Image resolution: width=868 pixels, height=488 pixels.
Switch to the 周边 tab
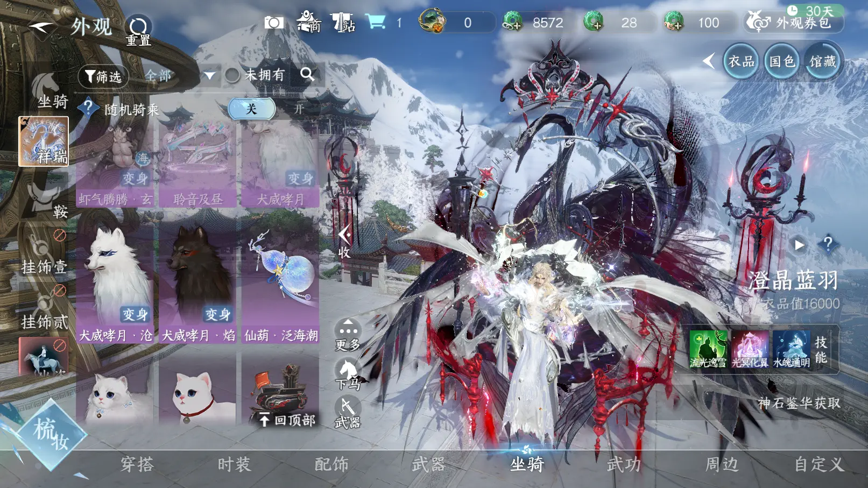coord(722,464)
